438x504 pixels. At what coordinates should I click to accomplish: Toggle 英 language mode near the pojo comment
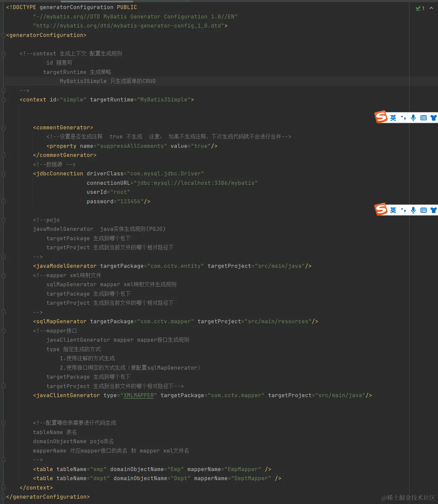[393, 210]
